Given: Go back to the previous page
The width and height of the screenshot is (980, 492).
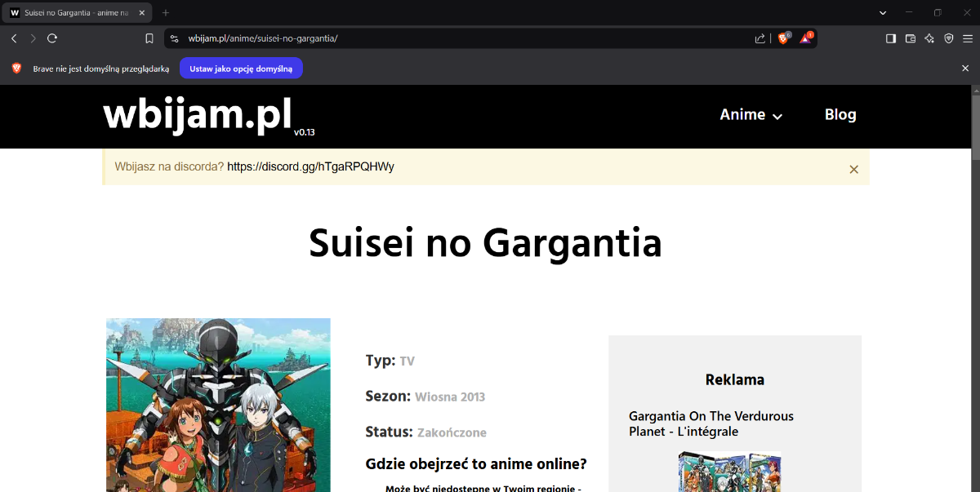Looking at the screenshot, I should tap(14, 38).
